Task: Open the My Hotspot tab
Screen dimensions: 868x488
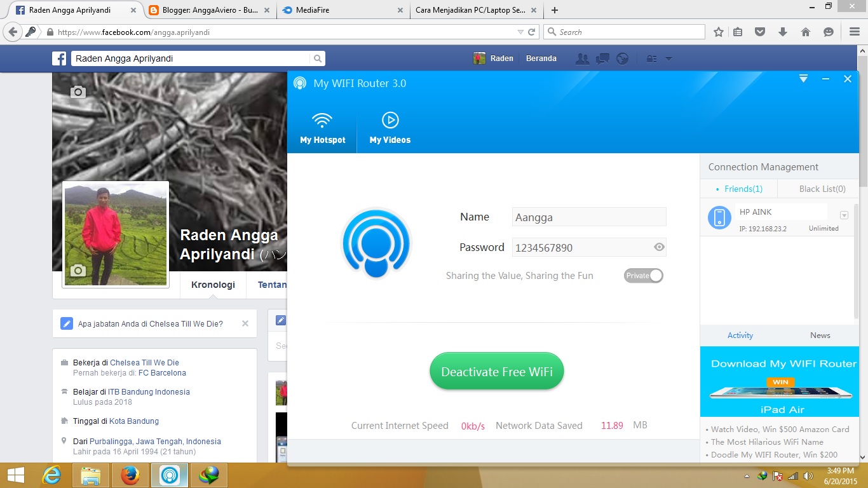Action: coord(323,128)
